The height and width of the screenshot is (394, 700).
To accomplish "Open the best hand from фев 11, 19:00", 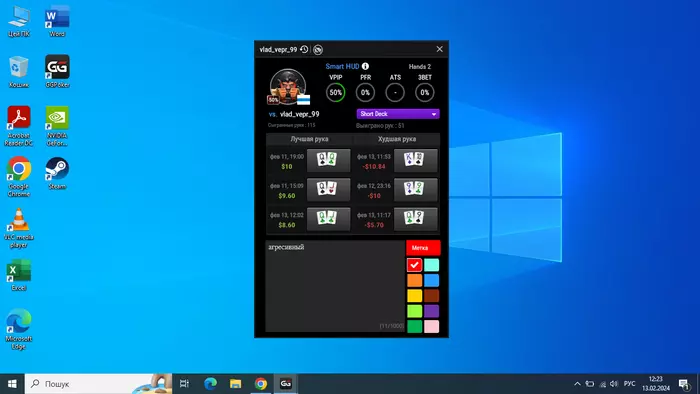I will point(329,161).
